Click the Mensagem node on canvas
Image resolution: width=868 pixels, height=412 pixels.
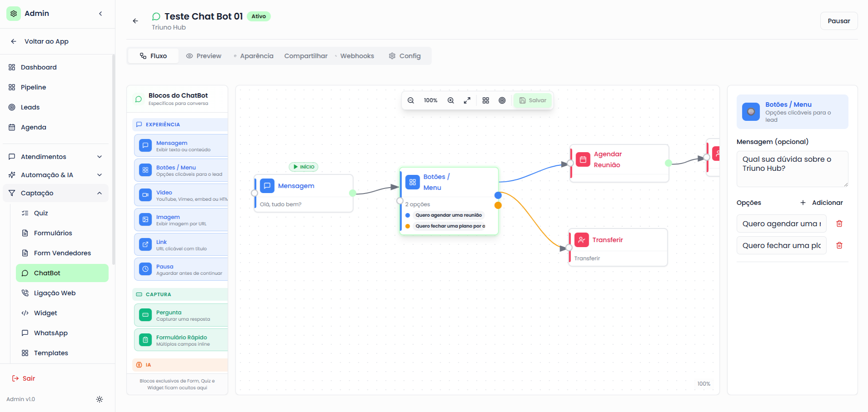(303, 193)
